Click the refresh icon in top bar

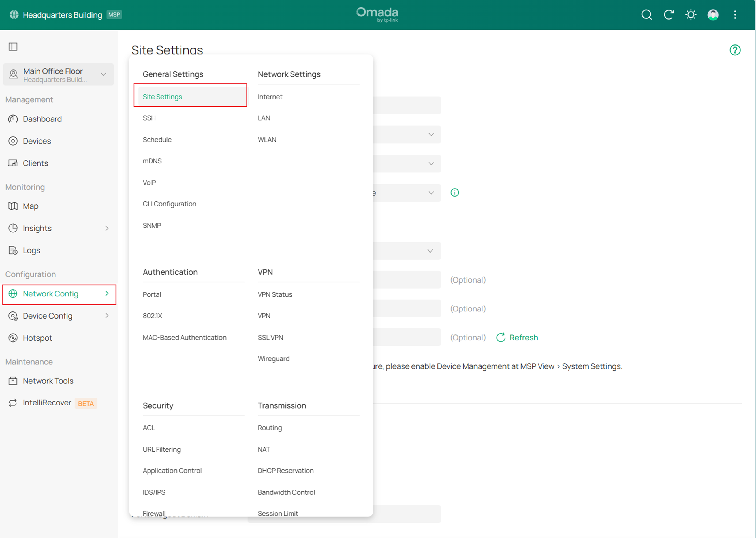(669, 14)
